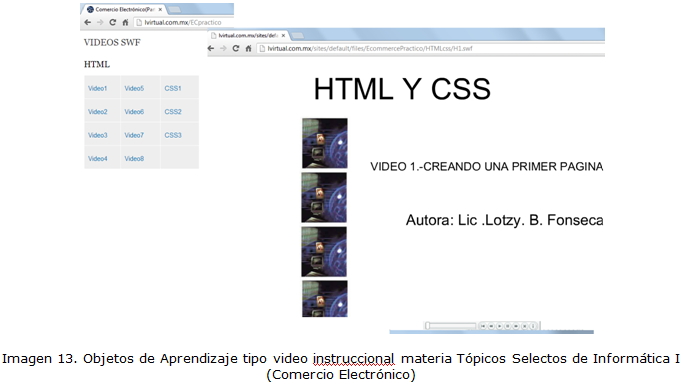Click the VIDEOS SWF heading
684x386 pixels.
coord(112,42)
